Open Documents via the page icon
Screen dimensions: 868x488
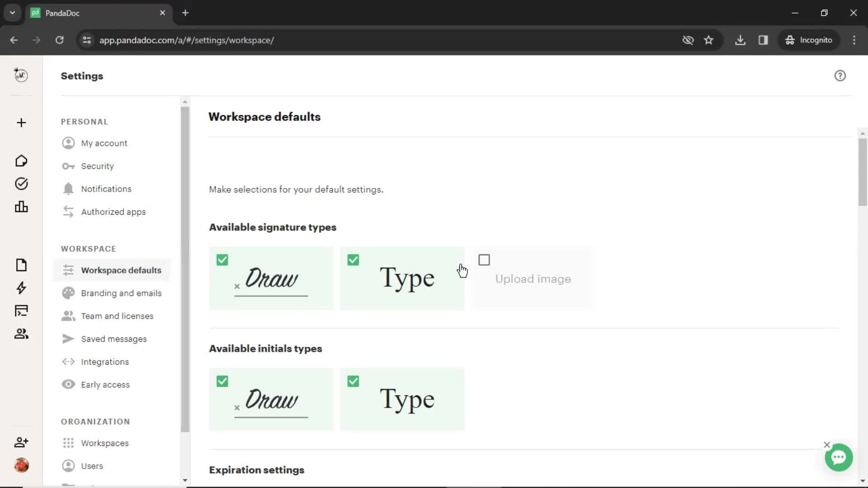21,265
